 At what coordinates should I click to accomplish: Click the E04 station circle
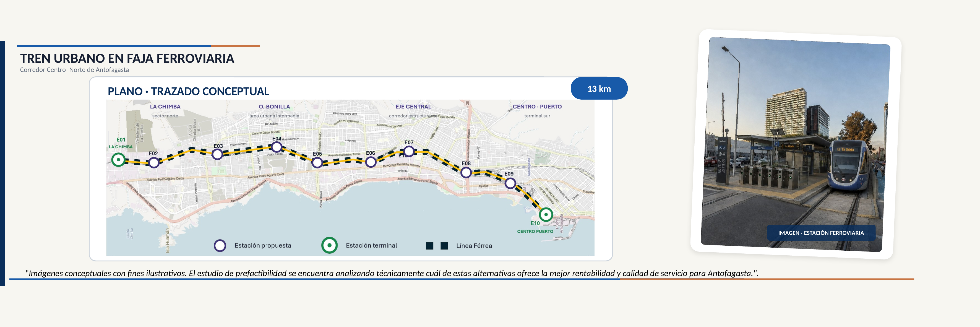coord(277,147)
